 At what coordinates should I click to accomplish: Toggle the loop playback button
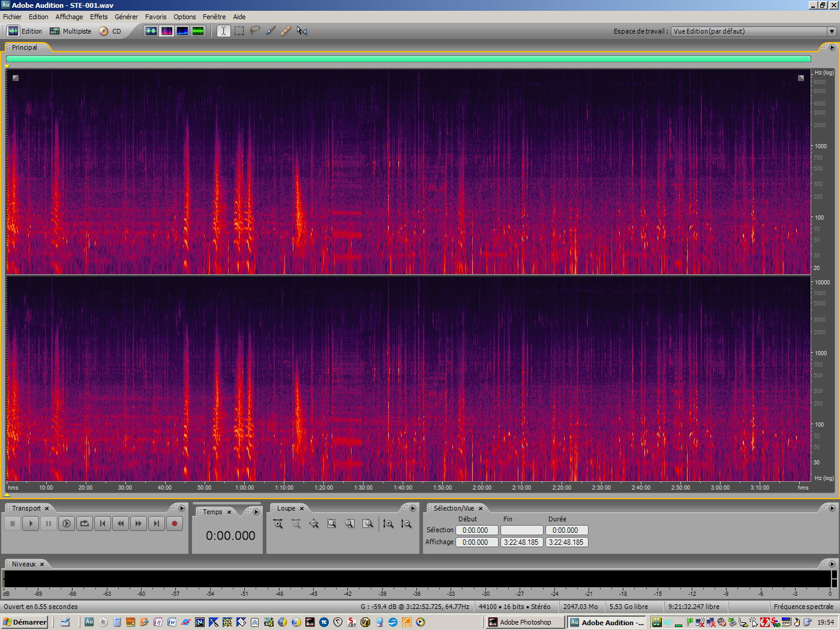85,524
